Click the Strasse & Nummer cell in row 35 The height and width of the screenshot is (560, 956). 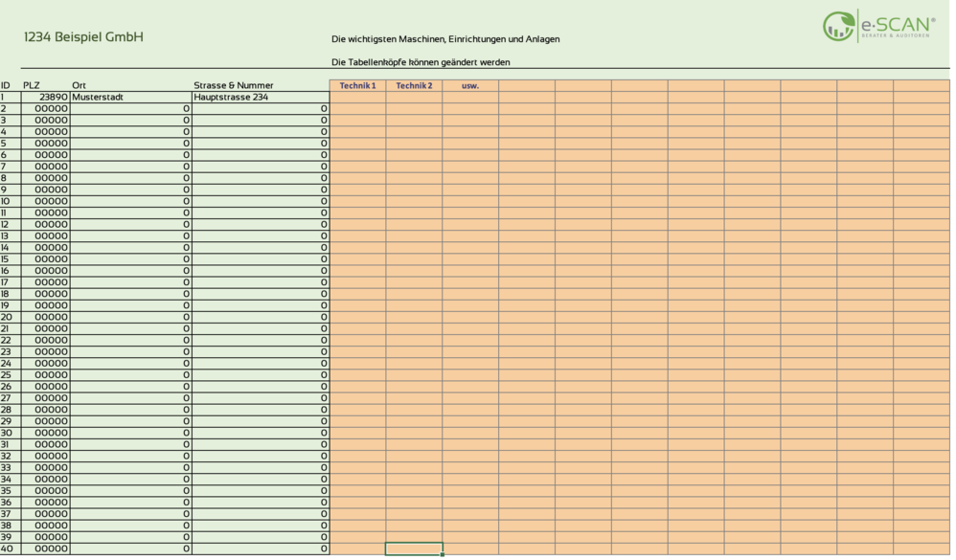pos(261,490)
